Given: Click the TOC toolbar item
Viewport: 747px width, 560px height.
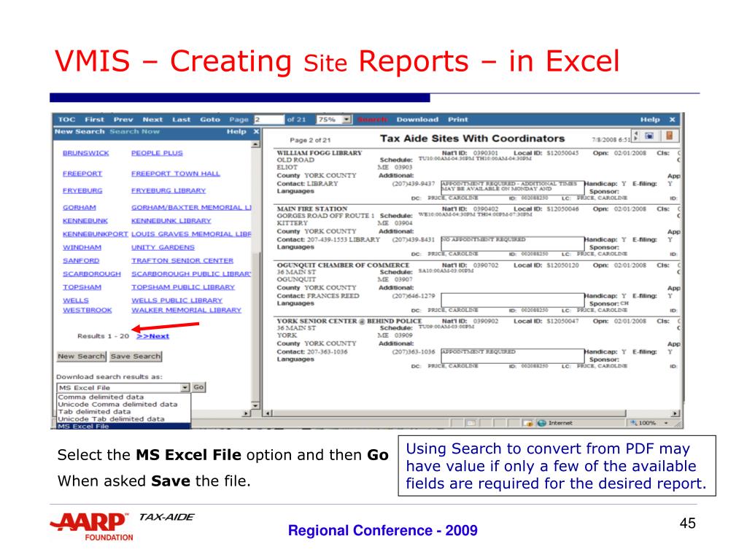Looking at the screenshot, I should (x=66, y=120).
